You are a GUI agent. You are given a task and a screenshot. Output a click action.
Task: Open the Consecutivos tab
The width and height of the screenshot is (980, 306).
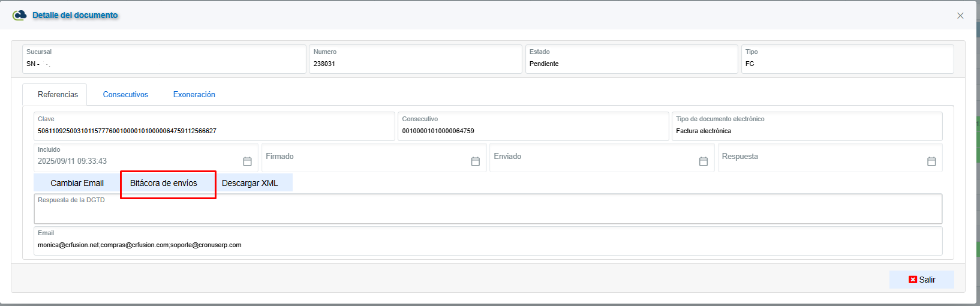click(125, 95)
